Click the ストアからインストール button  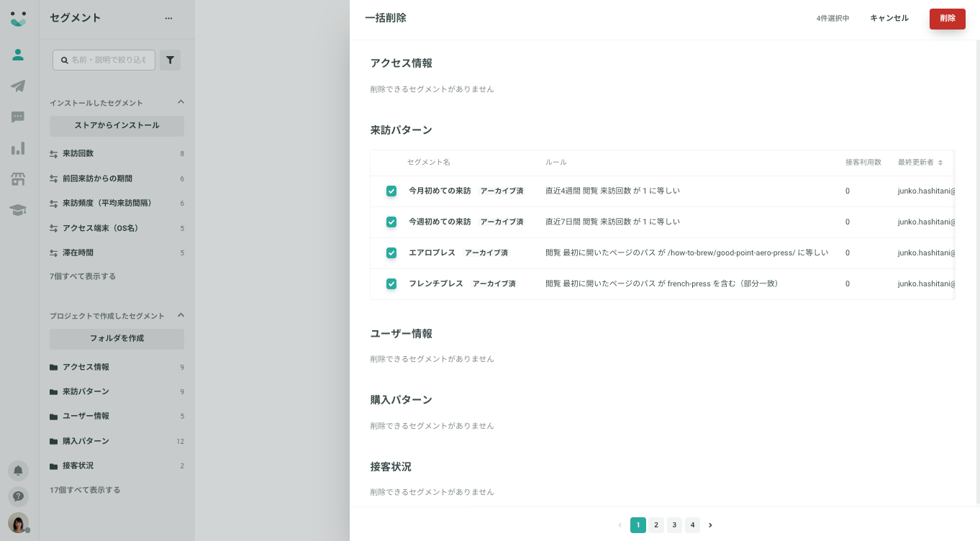point(117,126)
